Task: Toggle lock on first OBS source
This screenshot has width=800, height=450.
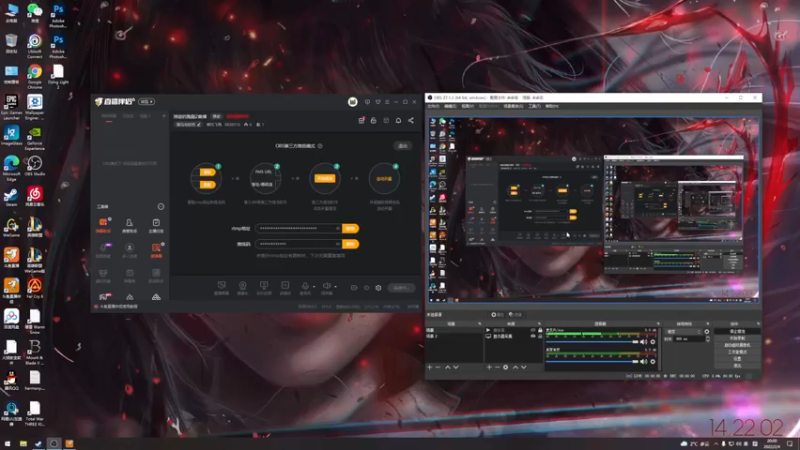Action: coord(540,330)
